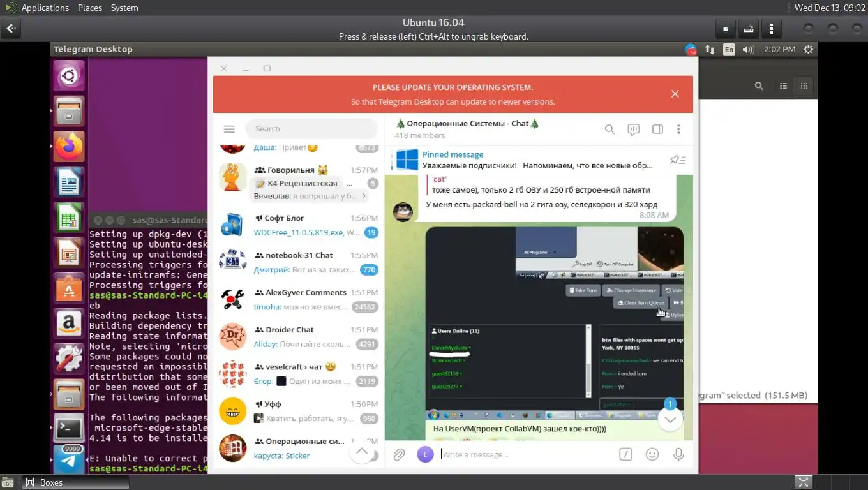Viewport: 868px width, 490px height.
Task: Open Ubuntu Software Center launcher icon
Action: [69, 288]
